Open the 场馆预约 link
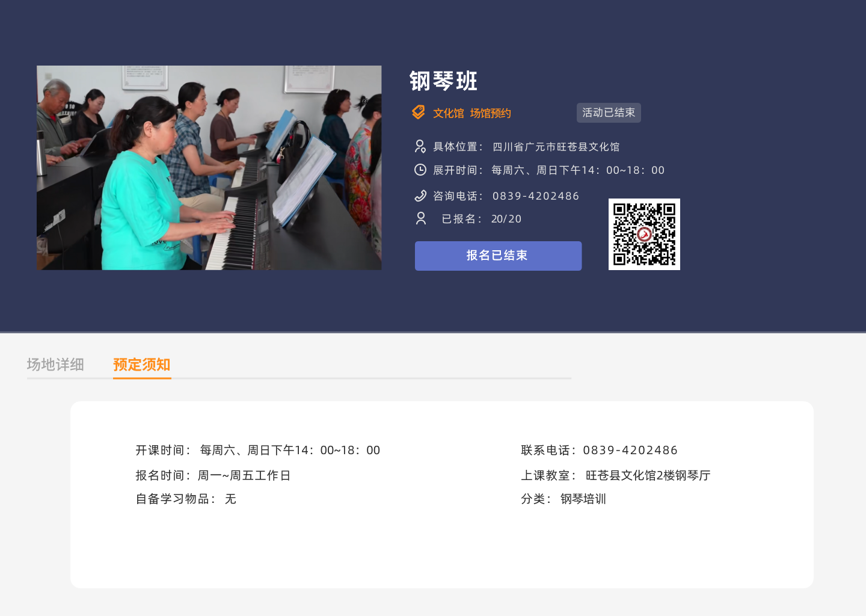Viewport: 866px width, 616px height. point(490,113)
